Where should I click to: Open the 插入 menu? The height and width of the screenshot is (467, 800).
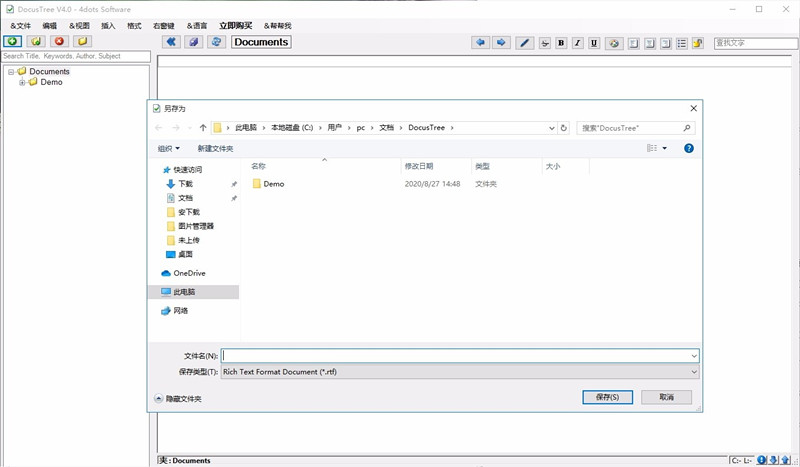pos(108,25)
